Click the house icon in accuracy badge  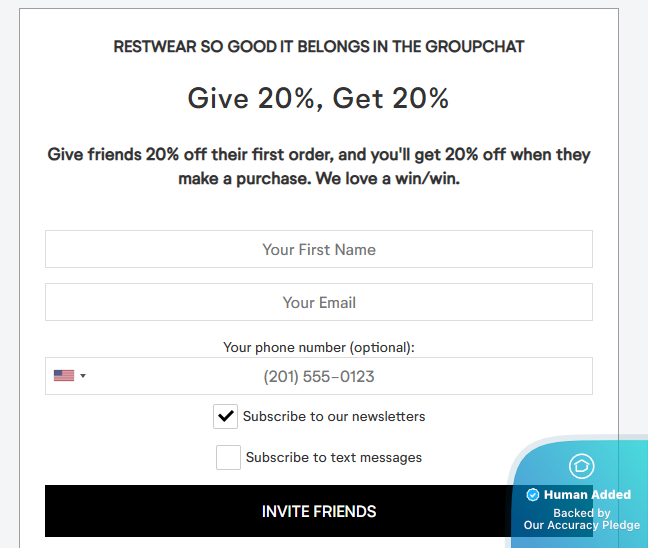[x=581, y=466]
